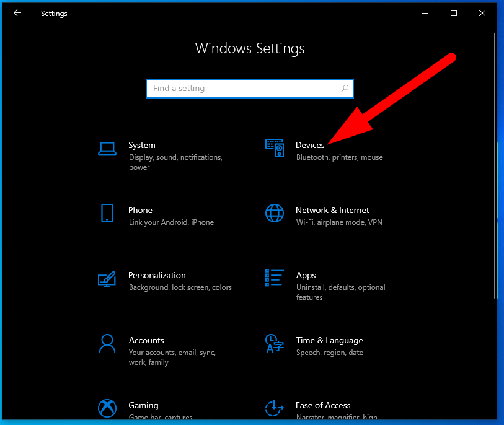This screenshot has height=425, width=504.
Task: Click the vertical scrollbar thumb
Action: (x=495, y=166)
